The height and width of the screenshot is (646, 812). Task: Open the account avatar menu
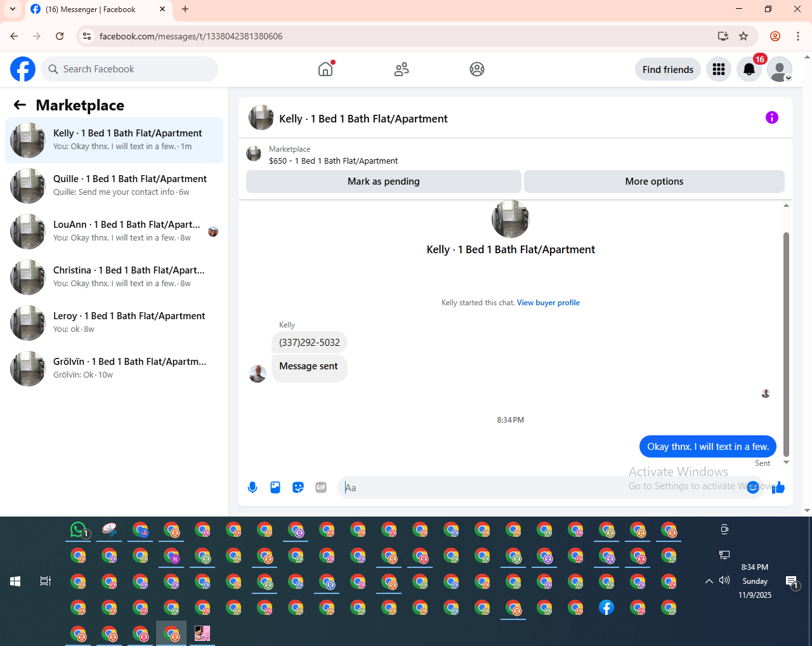tap(780, 69)
